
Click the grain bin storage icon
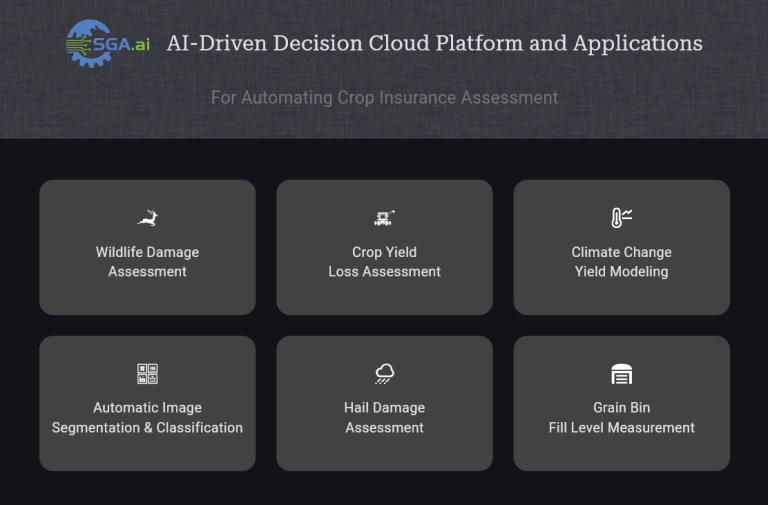click(621, 374)
